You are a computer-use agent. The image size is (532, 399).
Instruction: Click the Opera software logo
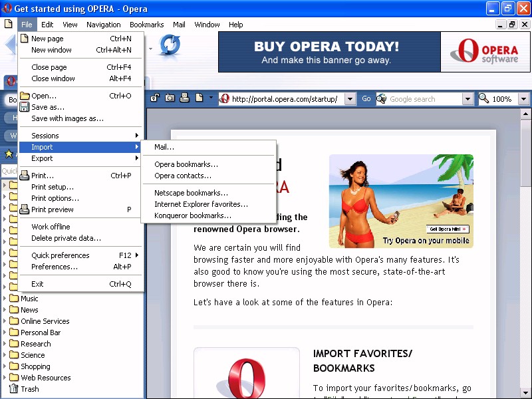pos(485,52)
